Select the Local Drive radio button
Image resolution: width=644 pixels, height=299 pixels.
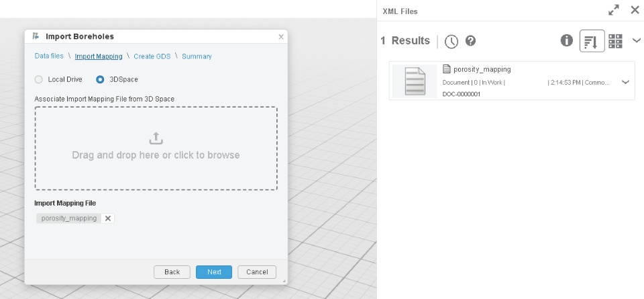[39, 79]
